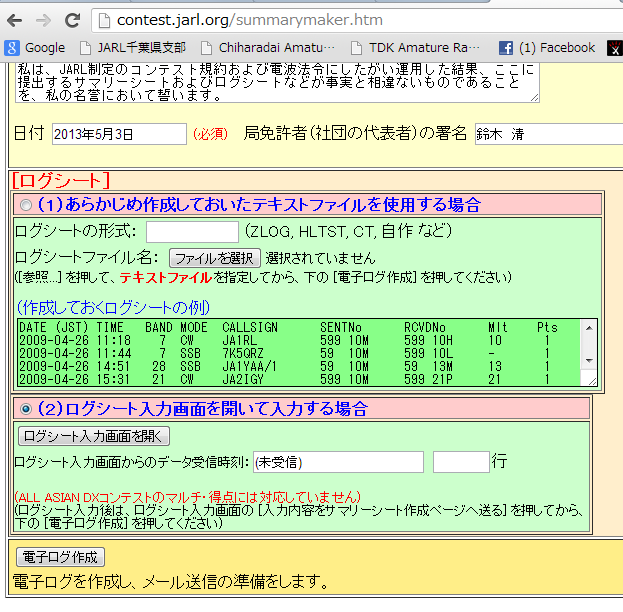Click the 電子ログ作成 button

(x=60, y=557)
